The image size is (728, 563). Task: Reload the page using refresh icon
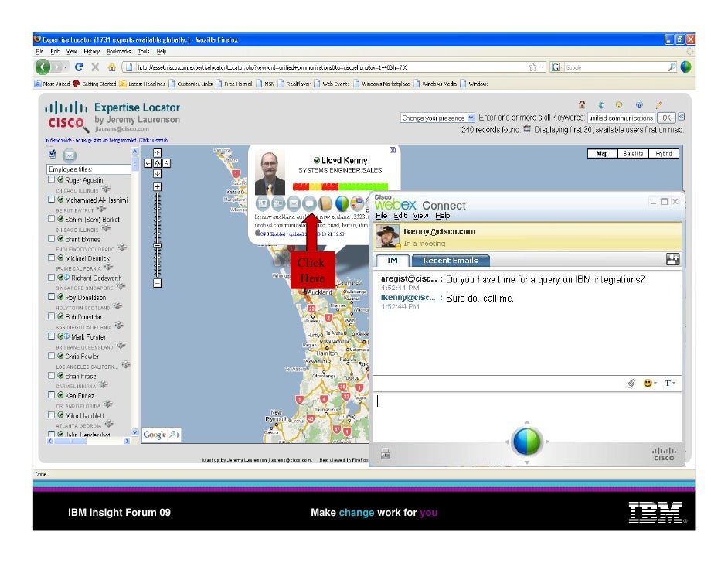(x=79, y=67)
